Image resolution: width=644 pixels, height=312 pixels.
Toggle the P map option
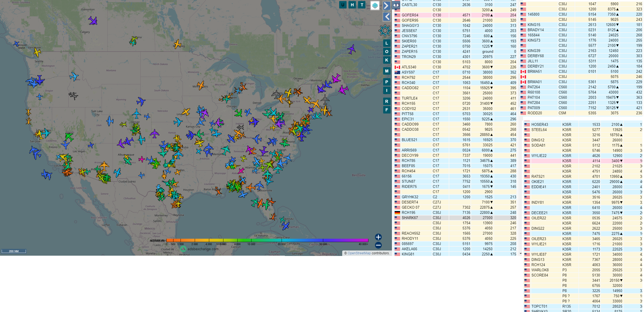coord(387,82)
